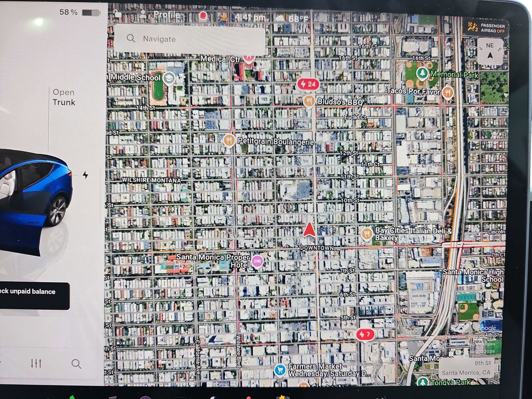
Task: Tap the weather cloud icon
Action: tap(280, 18)
